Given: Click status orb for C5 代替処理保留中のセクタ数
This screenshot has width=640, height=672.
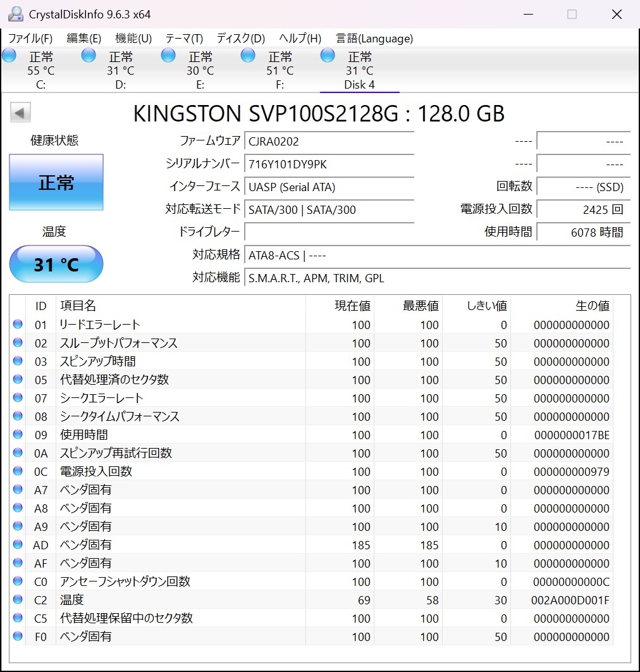Looking at the screenshot, I should click(x=18, y=618).
